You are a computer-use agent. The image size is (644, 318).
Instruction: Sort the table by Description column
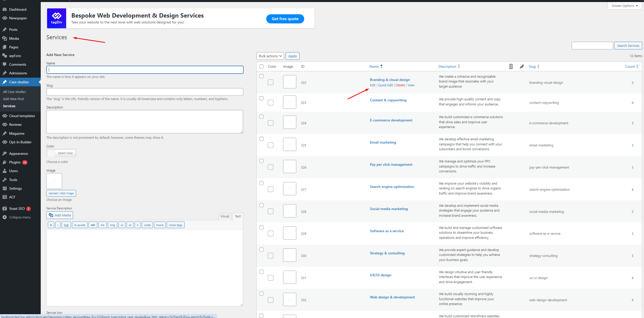click(449, 66)
